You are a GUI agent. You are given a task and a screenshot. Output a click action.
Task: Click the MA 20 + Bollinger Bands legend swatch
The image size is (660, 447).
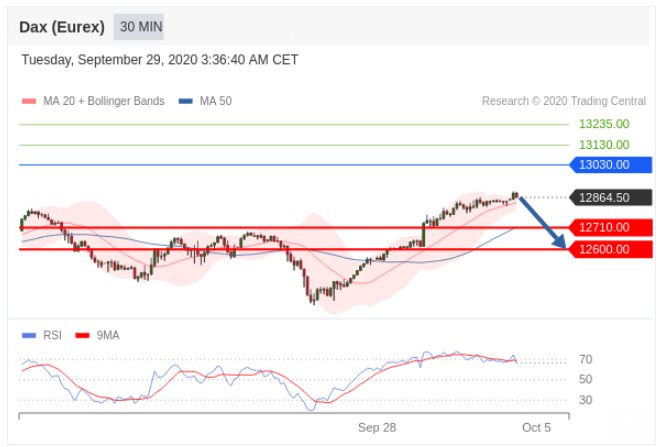(x=29, y=101)
